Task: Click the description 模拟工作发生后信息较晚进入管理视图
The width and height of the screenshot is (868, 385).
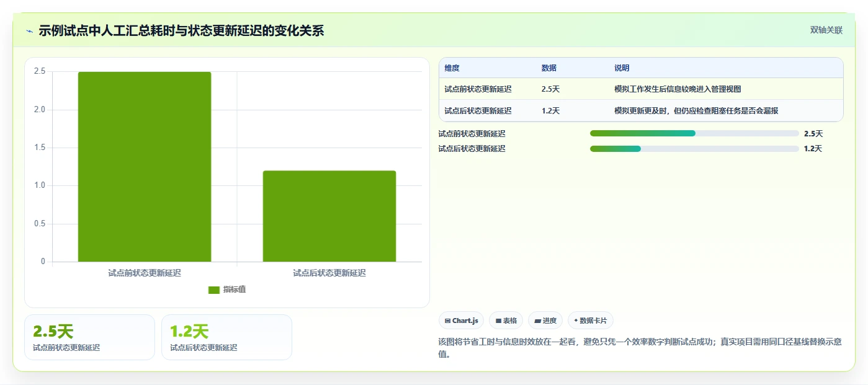Action: click(678, 89)
